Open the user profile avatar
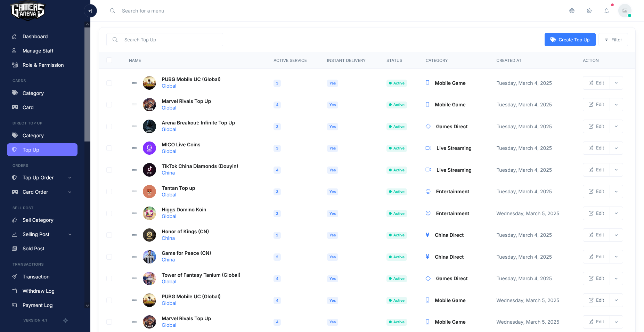 pos(625,11)
